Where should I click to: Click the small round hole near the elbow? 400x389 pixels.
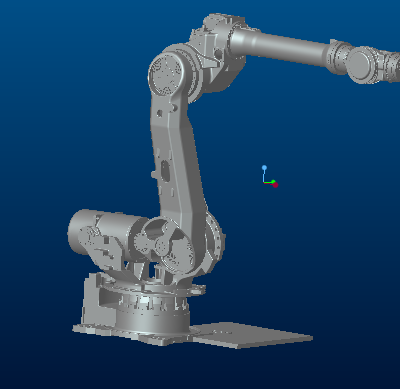[x=159, y=114]
